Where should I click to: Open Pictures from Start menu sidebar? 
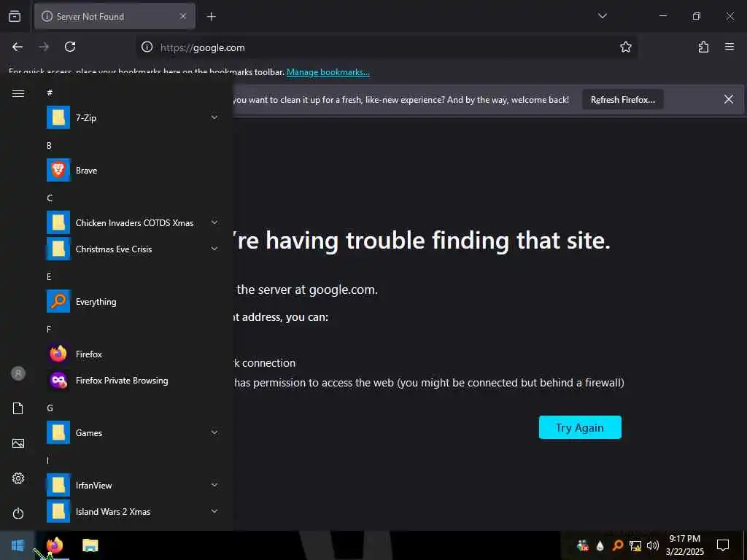click(18, 443)
